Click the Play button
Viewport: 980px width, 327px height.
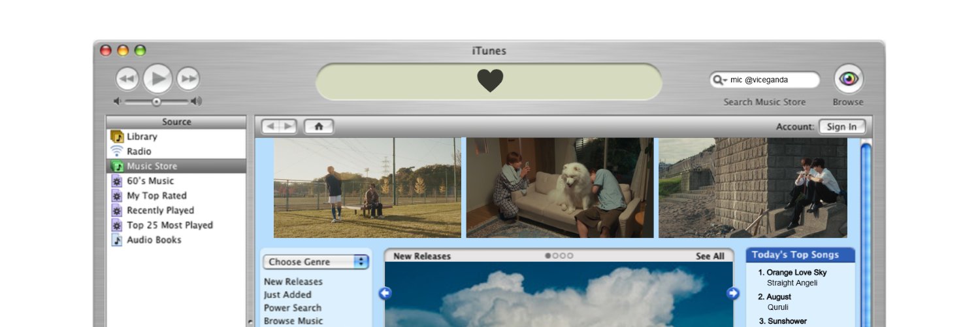157,79
